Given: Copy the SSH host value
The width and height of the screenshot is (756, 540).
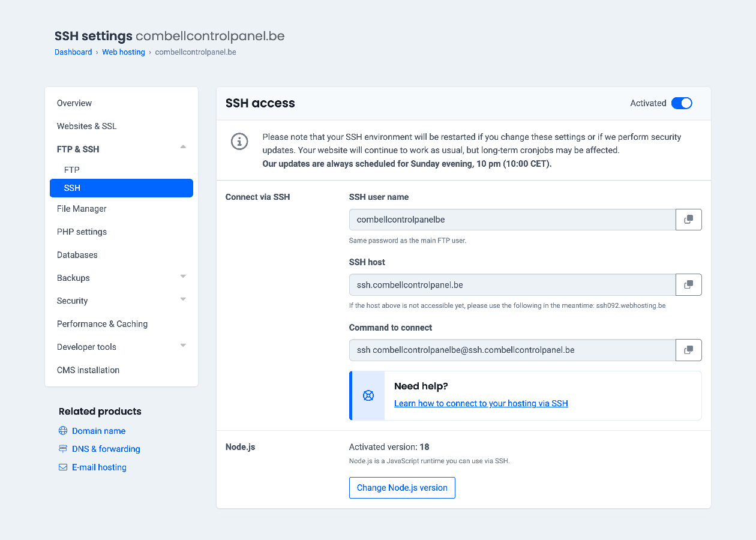Looking at the screenshot, I should pyautogui.click(x=689, y=284).
